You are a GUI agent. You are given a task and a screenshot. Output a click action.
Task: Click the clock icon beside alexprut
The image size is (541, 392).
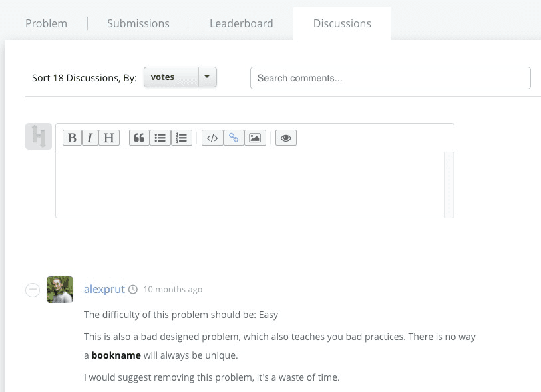point(133,289)
